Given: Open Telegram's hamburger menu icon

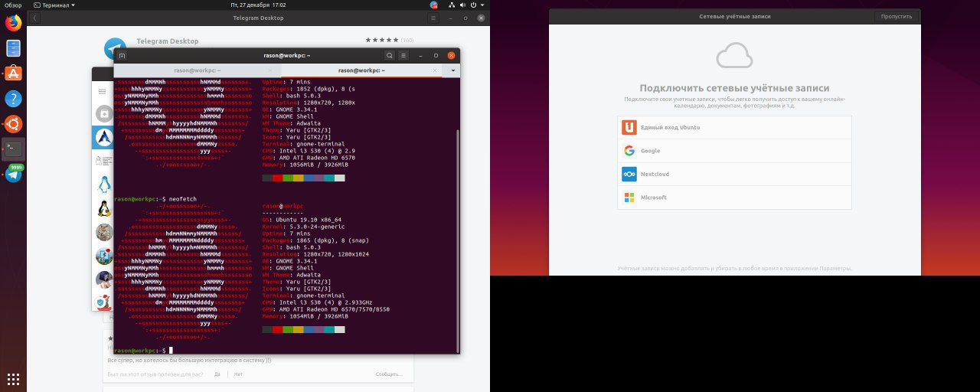Looking at the screenshot, I should [x=103, y=91].
